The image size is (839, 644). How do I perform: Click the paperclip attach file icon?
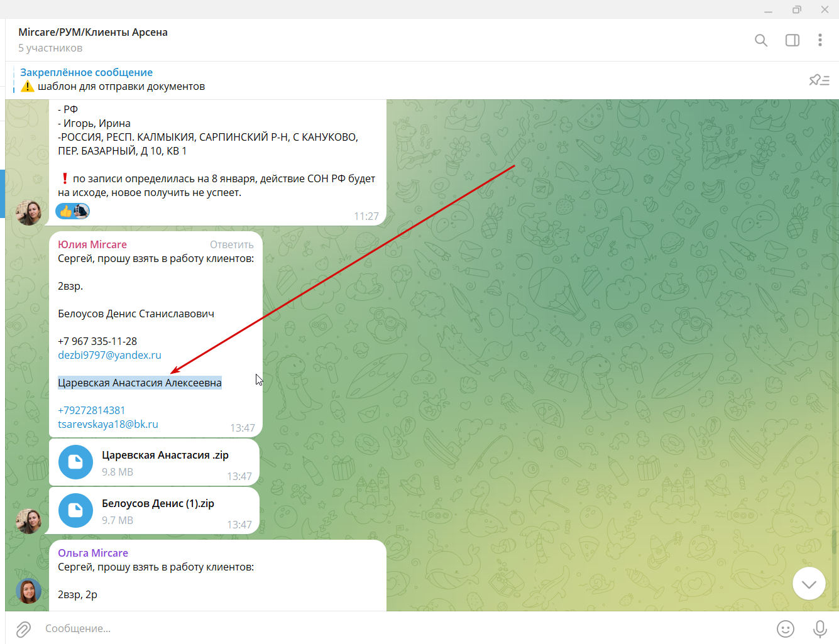[x=23, y=628]
